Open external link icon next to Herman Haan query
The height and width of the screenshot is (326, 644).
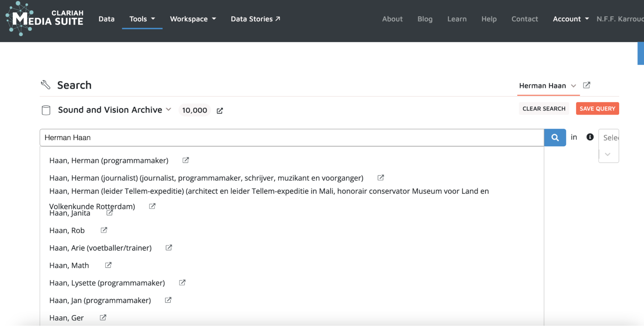(x=587, y=85)
